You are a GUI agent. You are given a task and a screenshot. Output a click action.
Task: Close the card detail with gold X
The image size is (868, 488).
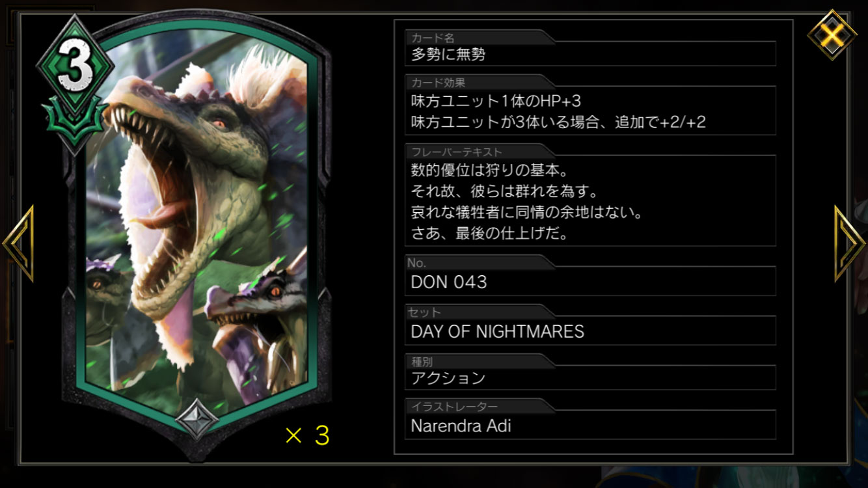832,34
